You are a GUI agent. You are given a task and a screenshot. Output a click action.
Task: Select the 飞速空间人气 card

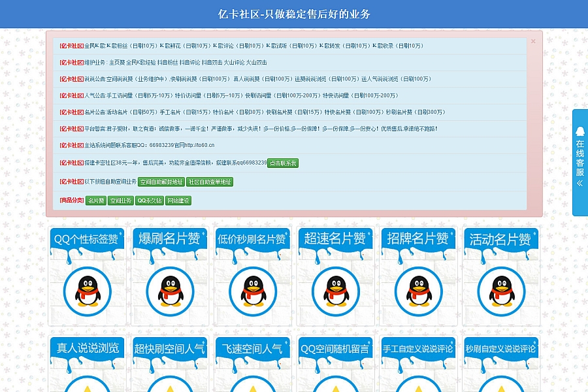click(x=253, y=364)
